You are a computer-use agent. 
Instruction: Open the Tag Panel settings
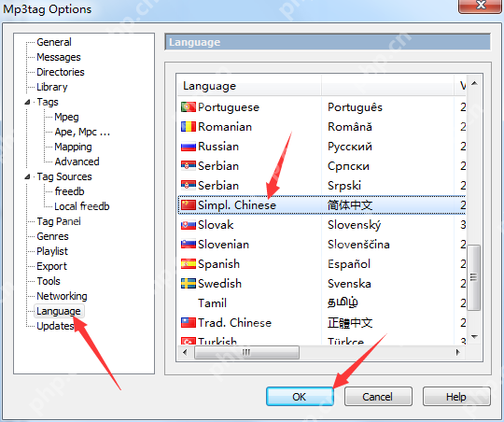click(59, 221)
